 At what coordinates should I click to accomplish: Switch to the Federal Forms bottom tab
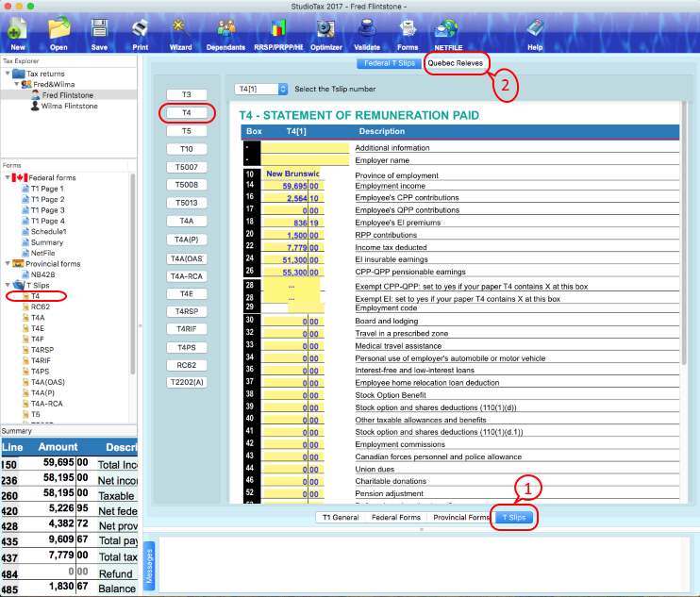(396, 517)
